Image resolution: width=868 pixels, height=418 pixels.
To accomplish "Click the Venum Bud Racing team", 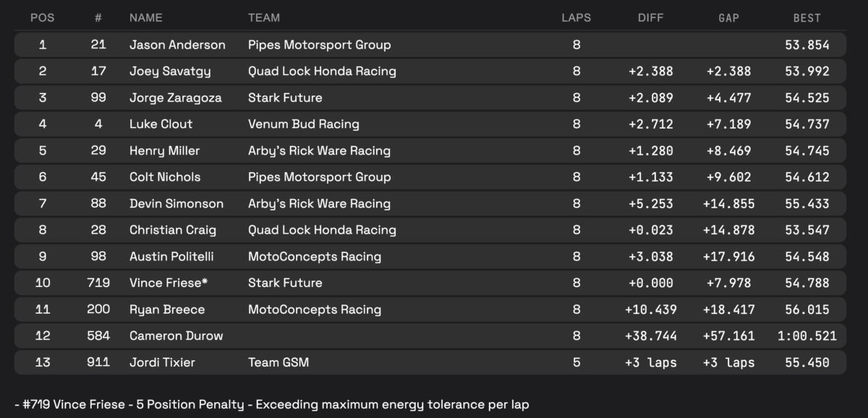I will [x=303, y=124].
